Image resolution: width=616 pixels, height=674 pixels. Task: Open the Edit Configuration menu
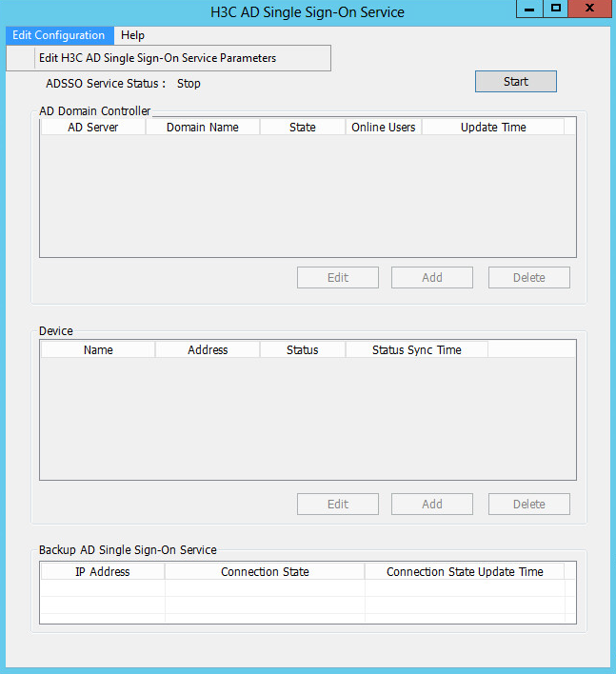coord(60,35)
